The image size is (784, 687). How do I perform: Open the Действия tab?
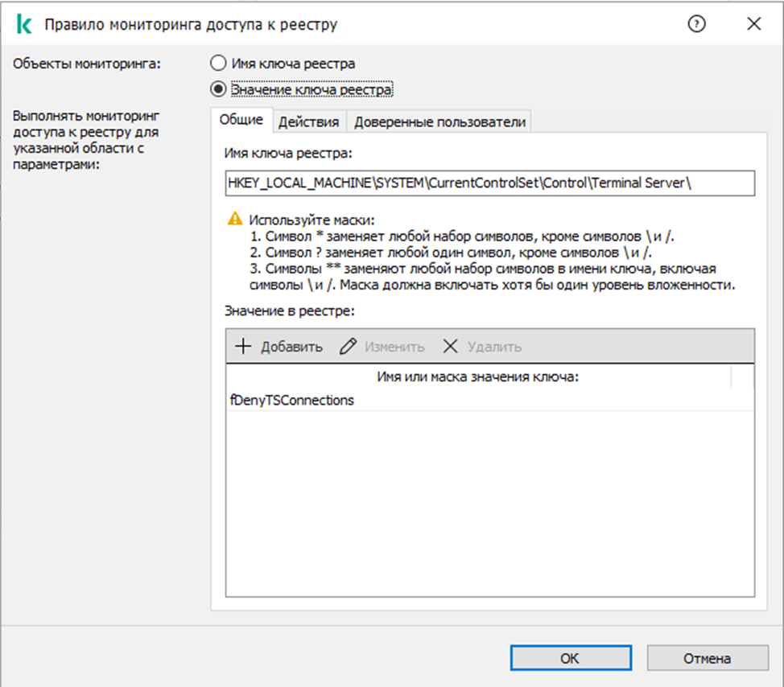310,122
